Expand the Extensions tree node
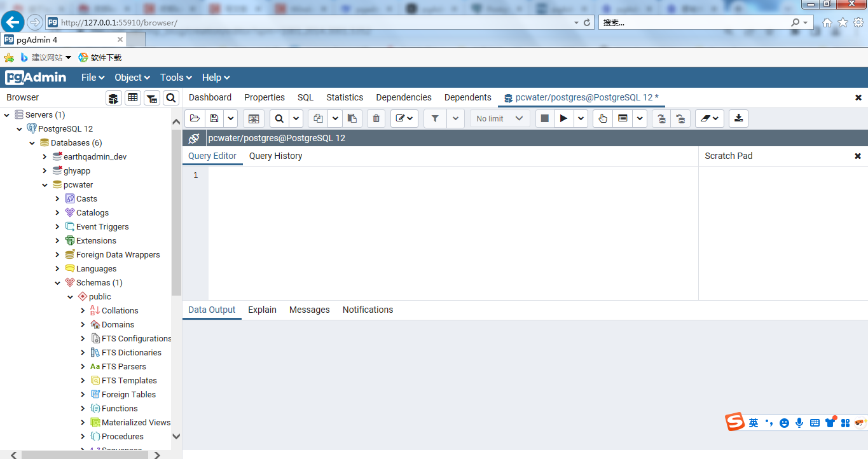Screen dimensions: 868x459 click(x=57, y=241)
